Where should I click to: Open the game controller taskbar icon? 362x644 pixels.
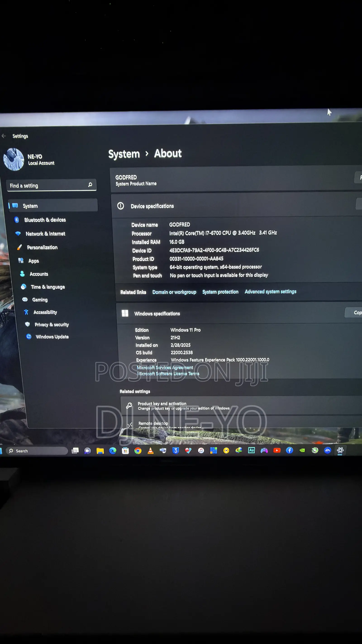click(x=264, y=450)
